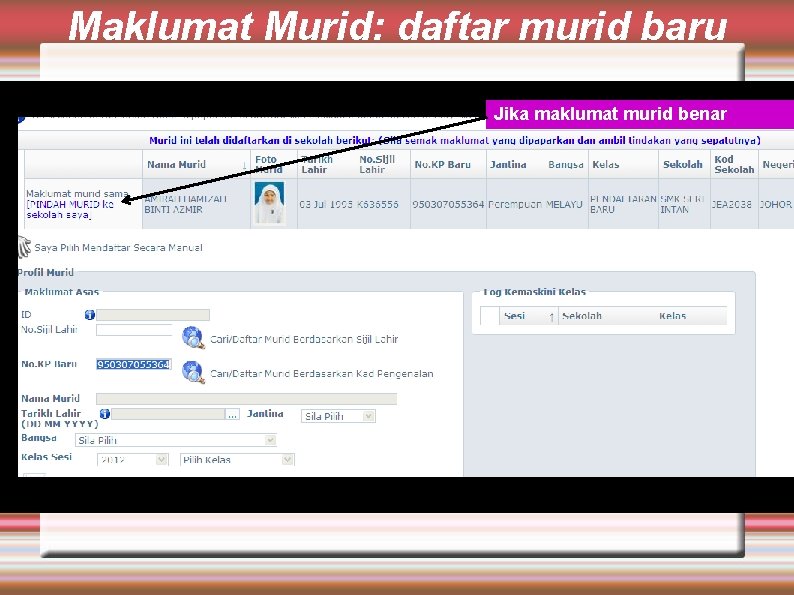The image size is (794, 595).
Task: Click Saya Pilih Mendaftar Secara Manual
Action: point(118,248)
